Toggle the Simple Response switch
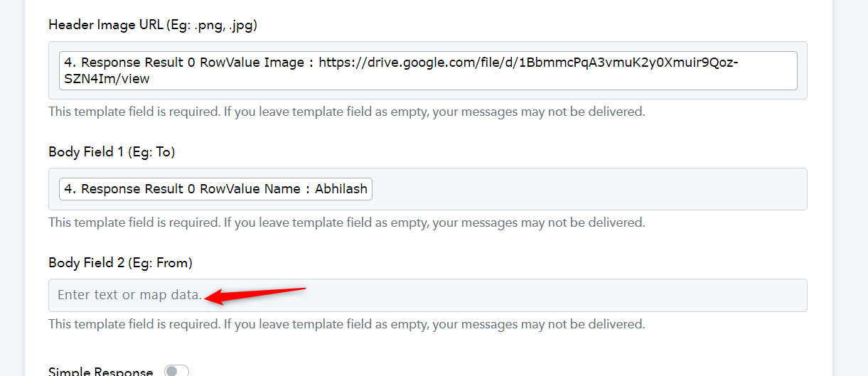Screen dimensions: 868x376 [x=176, y=371]
